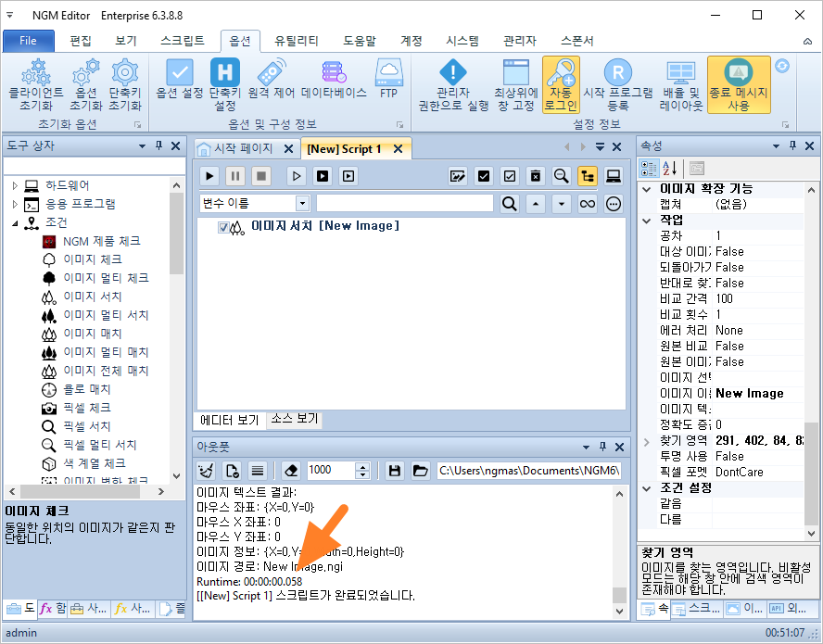Image resolution: width=823 pixels, height=644 pixels.
Task: Switch to the 편집 ribbon tab
Action: pos(81,41)
